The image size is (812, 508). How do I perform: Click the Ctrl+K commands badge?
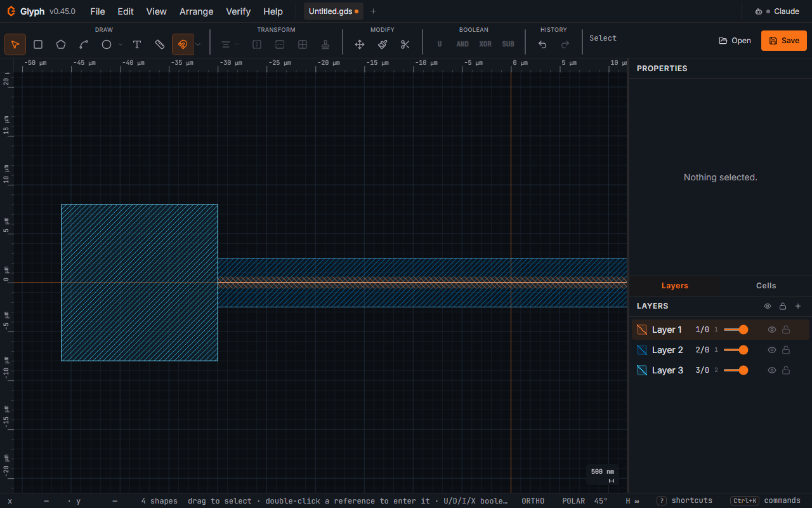[x=745, y=500]
